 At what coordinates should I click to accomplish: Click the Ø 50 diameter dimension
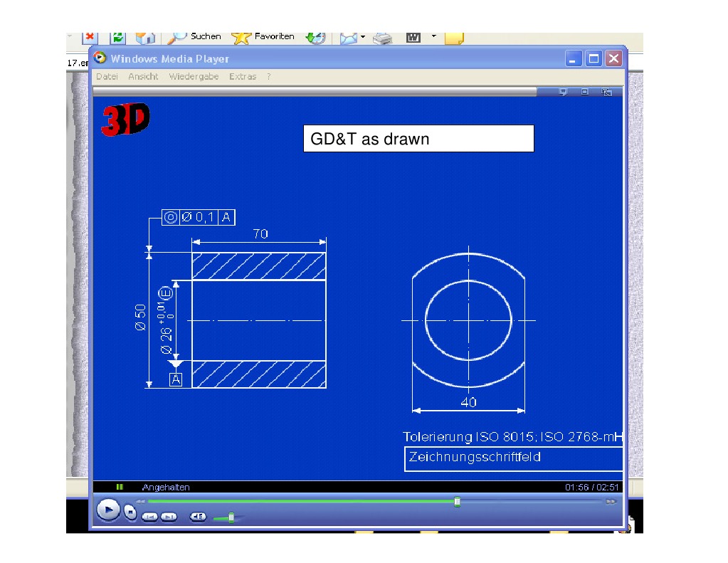(139, 317)
